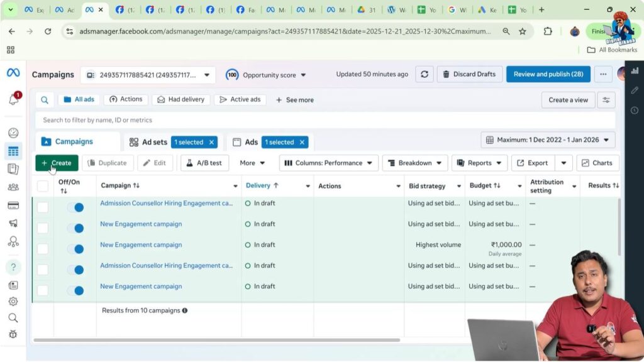Open the Maximum date range selector

[547, 140]
